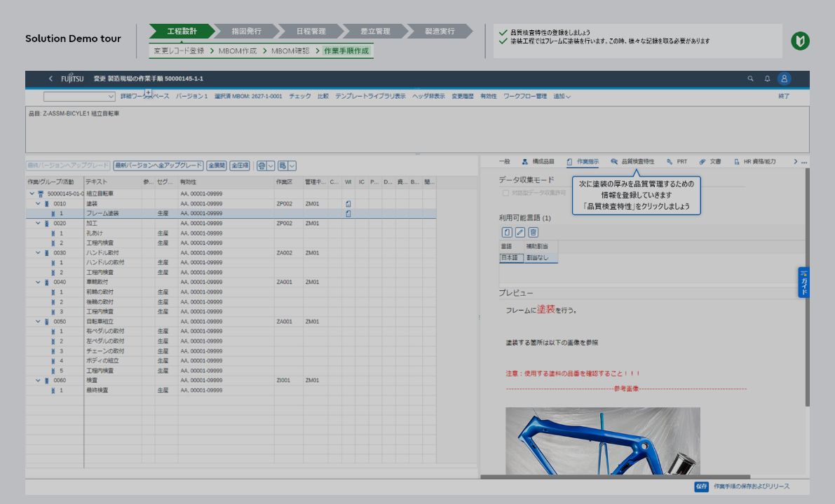Click 比較 in the toolbar
This screenshot has height=504, width=835.
[323, 96]
